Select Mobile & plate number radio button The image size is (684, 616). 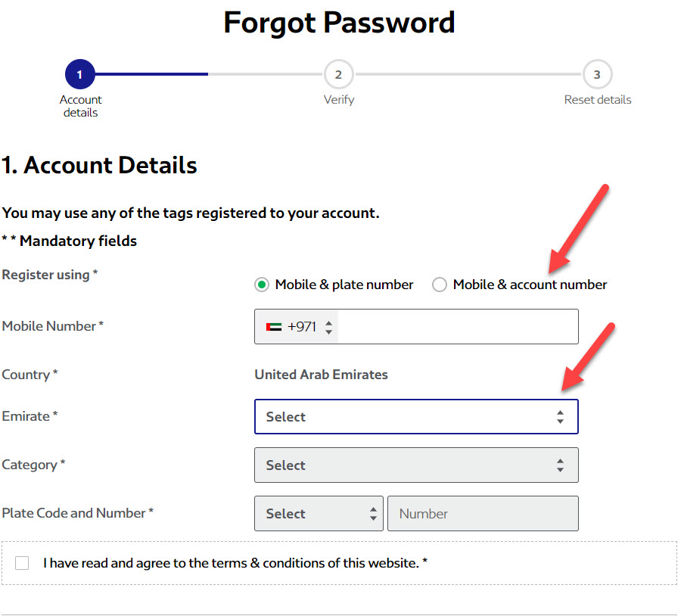tap(262, 285)
